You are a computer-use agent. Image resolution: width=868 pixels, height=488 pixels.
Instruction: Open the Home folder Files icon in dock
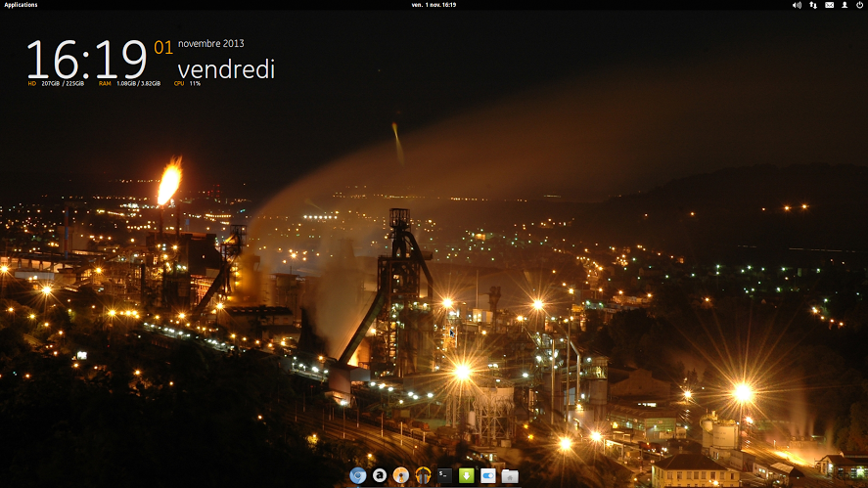tap(510, 476)
